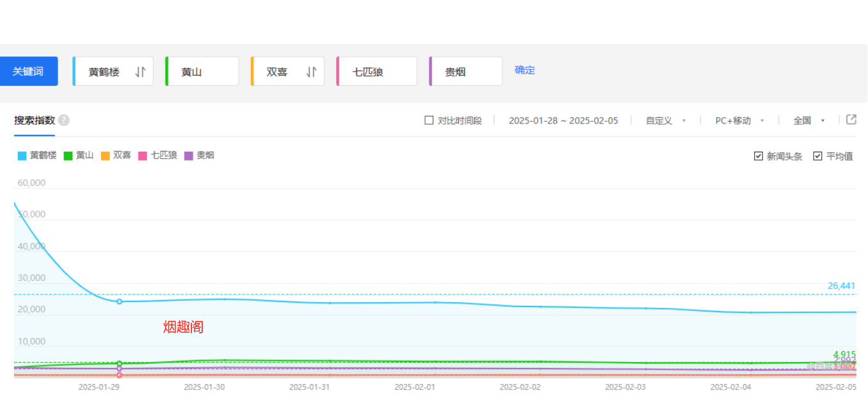Click the 30,000 y-axis label
This screenshot has width=868, height=414.
point(31,278)
